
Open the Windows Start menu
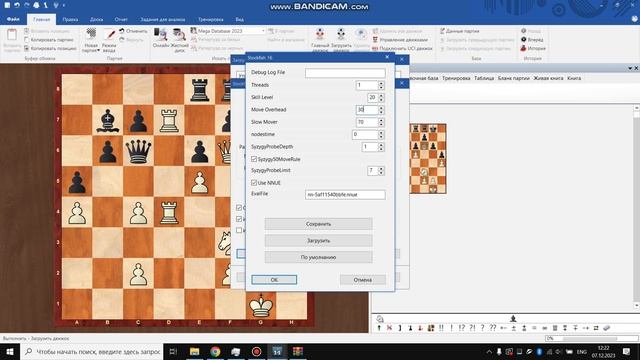10,351
